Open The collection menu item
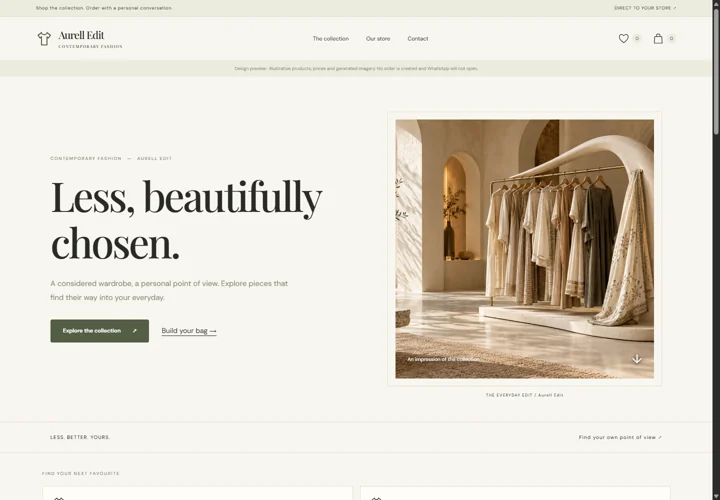 331,39
